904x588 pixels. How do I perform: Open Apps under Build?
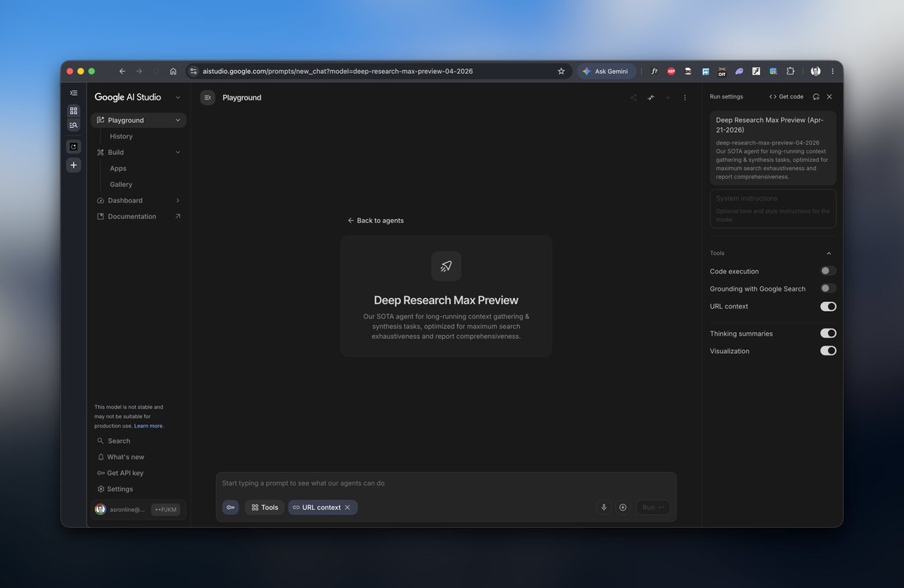(x=118, y=169)
